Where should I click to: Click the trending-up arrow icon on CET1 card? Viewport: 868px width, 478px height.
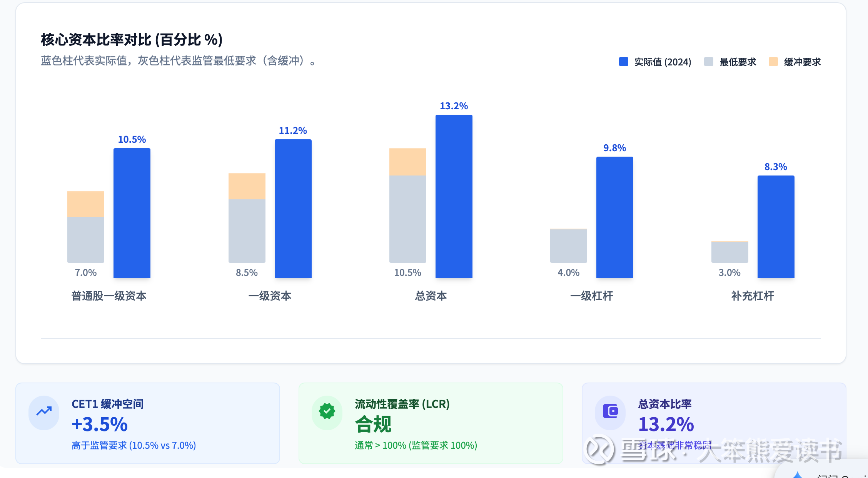coord(44,412)
